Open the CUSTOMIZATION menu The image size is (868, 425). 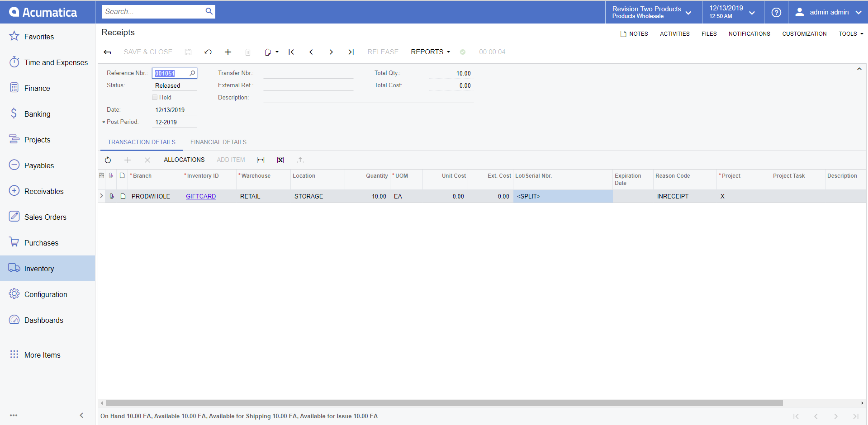click(x=804, y=34)
